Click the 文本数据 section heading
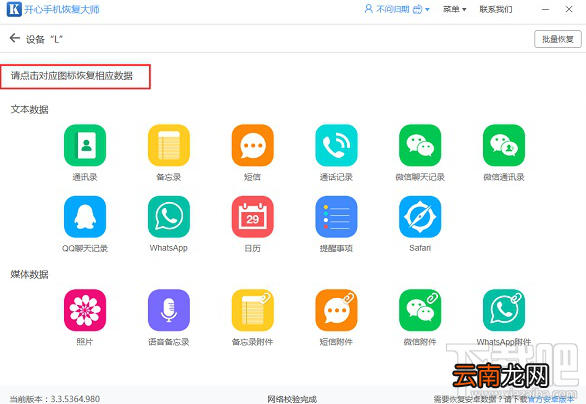This screenshot has height=404, width=586. tap(30, 110)
